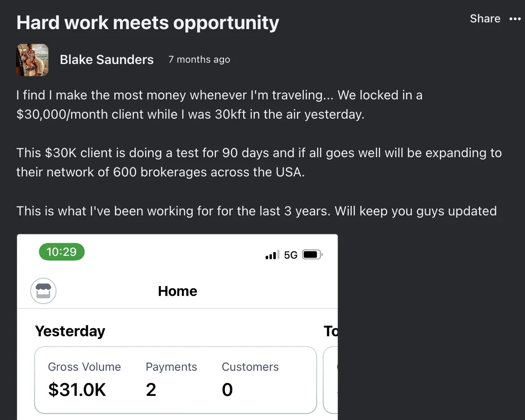This screenshot has height=420, width=525.
Task: Click the '7 months ago' timestamp
Action: 199,60
